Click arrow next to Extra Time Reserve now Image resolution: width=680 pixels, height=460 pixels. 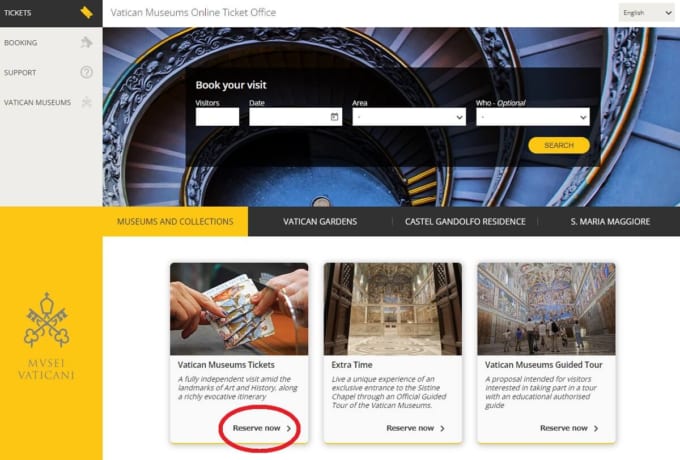click(x=442, y=428)
